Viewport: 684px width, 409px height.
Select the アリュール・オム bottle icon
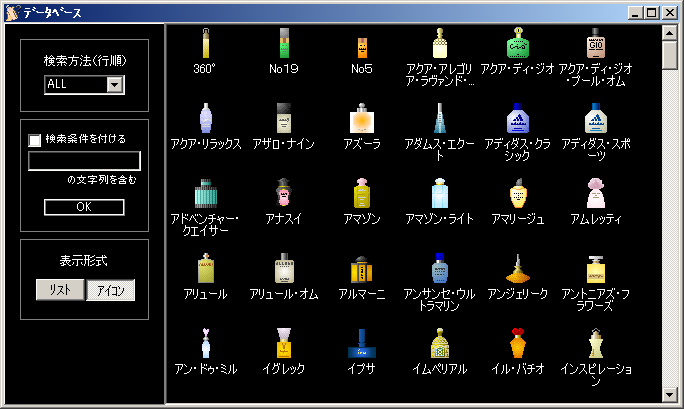[284, 269]
